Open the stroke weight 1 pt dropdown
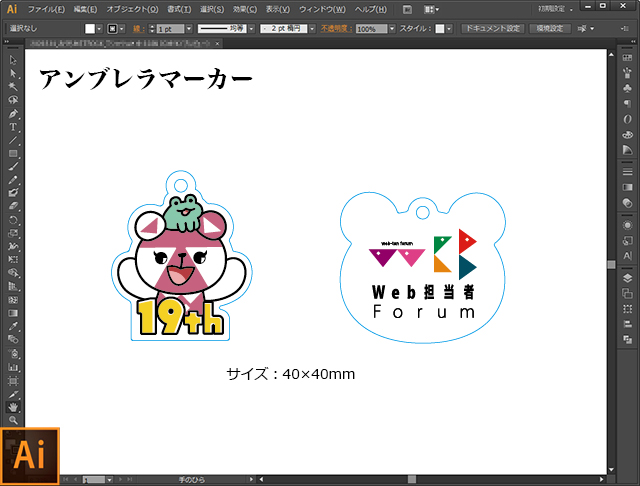Image resolution: width=640 pixels, height=486 pixels. pyautogui.click(x=189, y=29)
